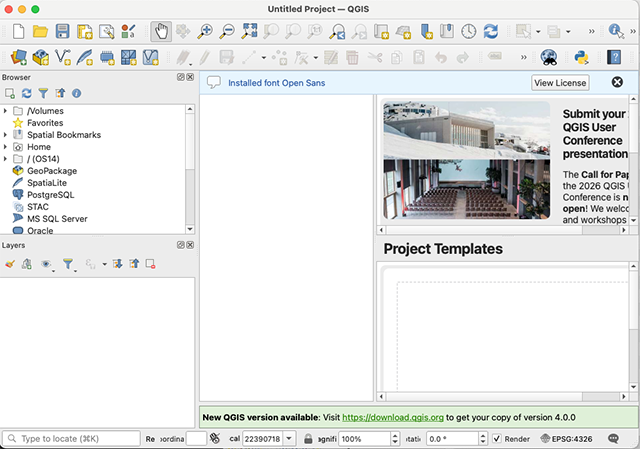The height and width of the screenshot is (449, 640).
Task: Click the Browser panel vertical scrollbar
Action: [x=190, y=169]
